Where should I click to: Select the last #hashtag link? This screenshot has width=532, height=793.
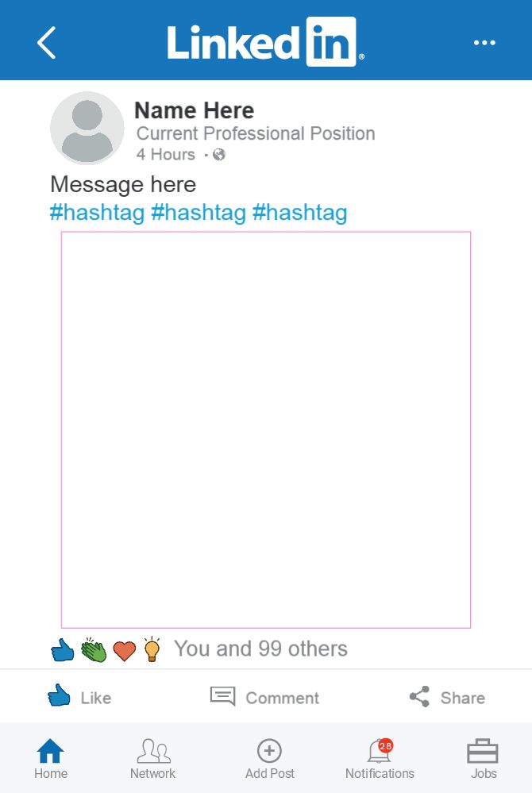(299, 213)
